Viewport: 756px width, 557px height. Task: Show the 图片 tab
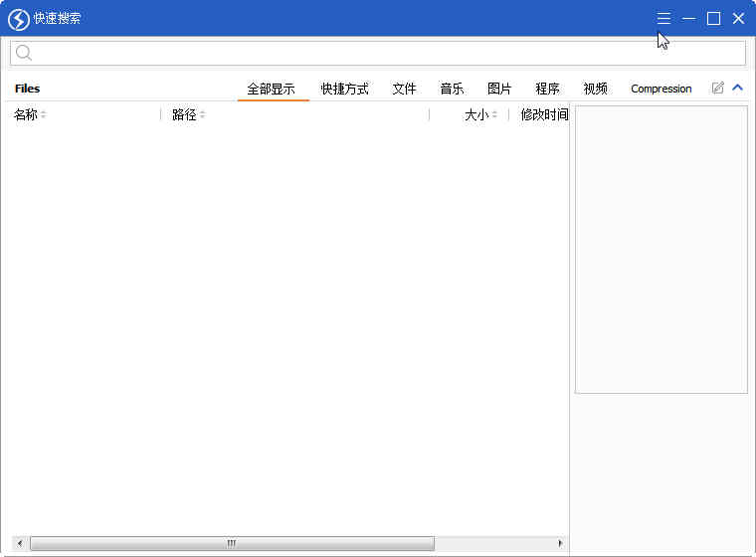click(x=499, y=89)
